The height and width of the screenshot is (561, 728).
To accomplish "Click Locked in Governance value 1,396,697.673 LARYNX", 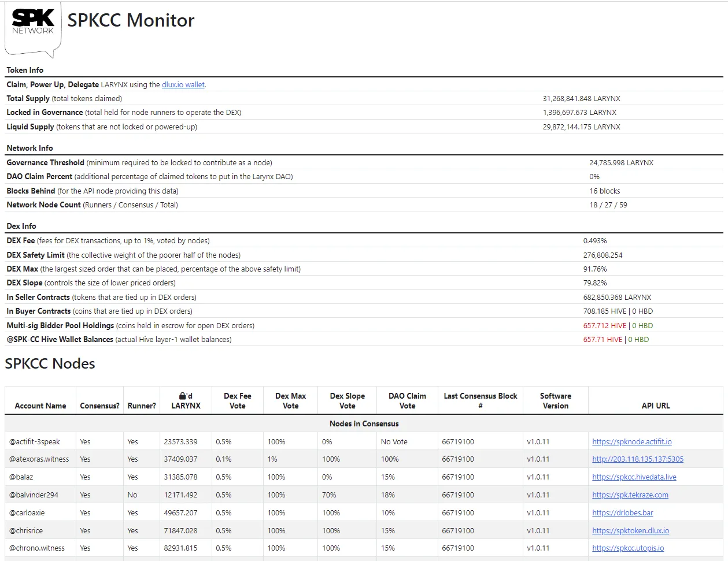I will [x=579, y=113].
